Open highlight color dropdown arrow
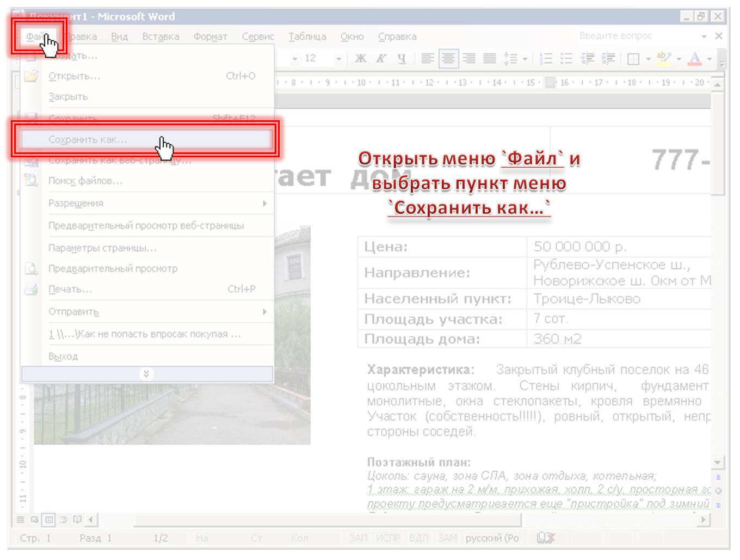The height and width of the screenshot is (560, 740). pyautogui.click(x=679, y=58)
